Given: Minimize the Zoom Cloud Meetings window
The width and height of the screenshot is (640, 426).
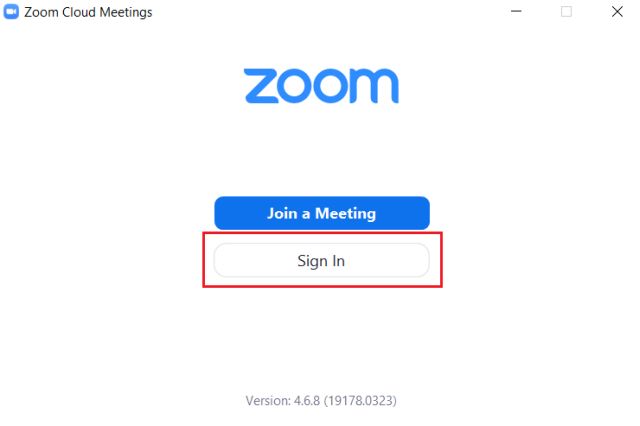Looking at the screenshot, I should click(x=516, y=11).
